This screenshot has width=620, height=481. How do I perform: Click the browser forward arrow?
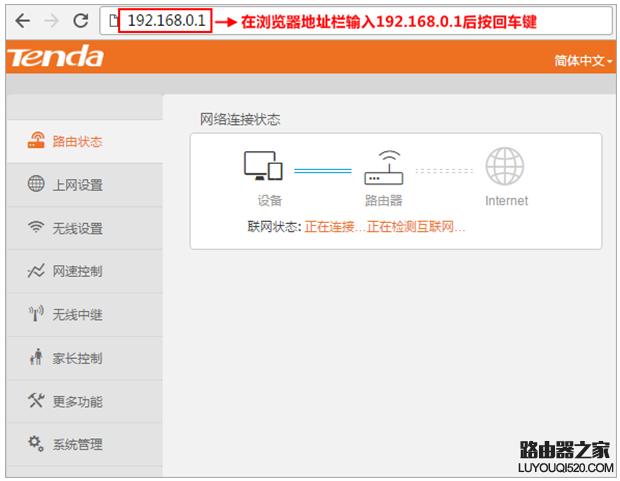tap(52, 20)
